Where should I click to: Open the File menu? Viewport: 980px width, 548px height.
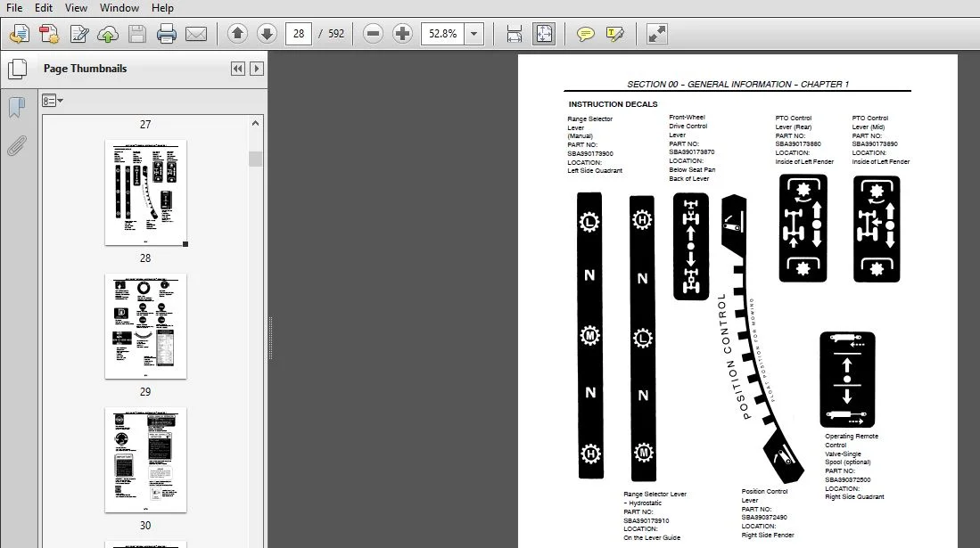click(13, 8)
